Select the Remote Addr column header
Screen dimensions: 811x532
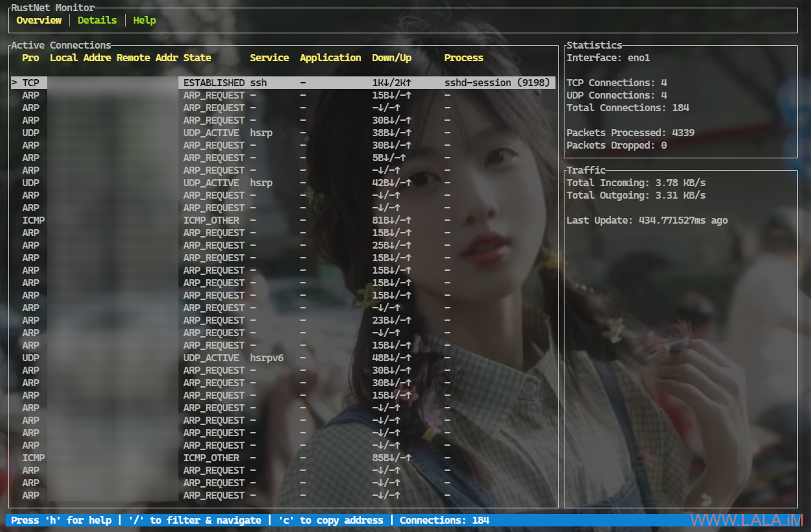[x=147, y=58]
